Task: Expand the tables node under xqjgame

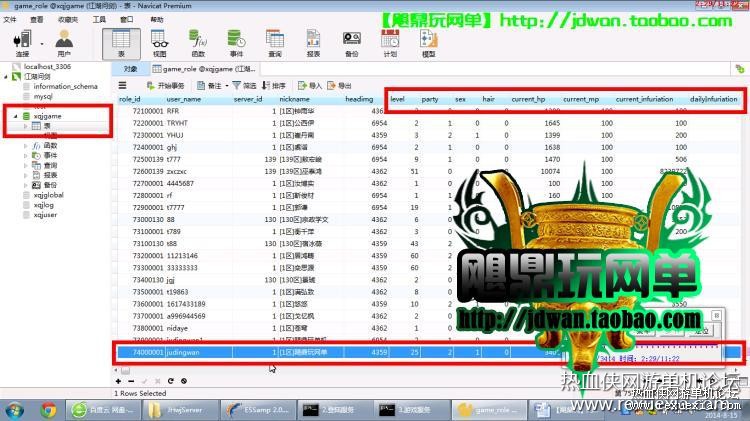Action: 25,126
